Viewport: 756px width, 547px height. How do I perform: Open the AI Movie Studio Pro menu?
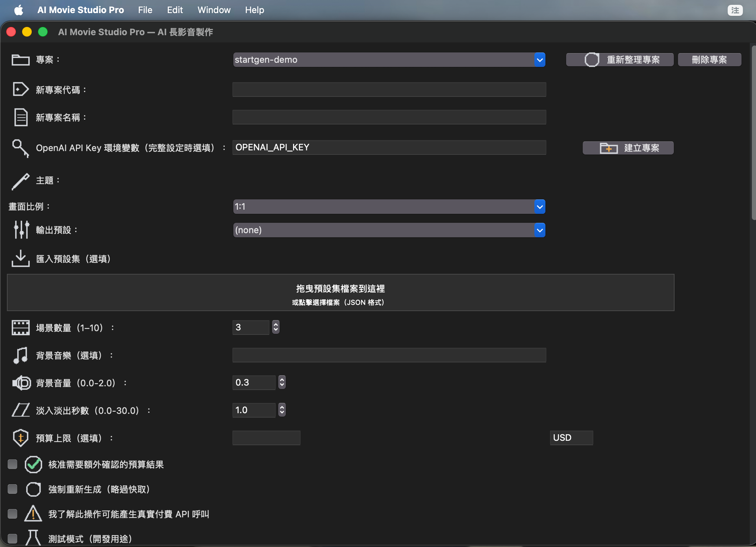80,10
